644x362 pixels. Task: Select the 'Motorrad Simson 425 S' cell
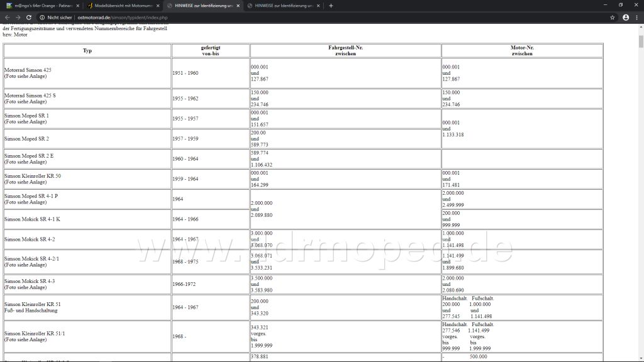point(87,99)
